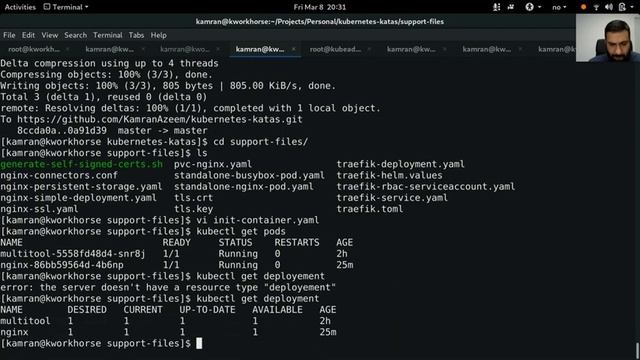
Task: Switch to the root@kworkh... tab
Action: pyautogui.click(x=34, y=49)
